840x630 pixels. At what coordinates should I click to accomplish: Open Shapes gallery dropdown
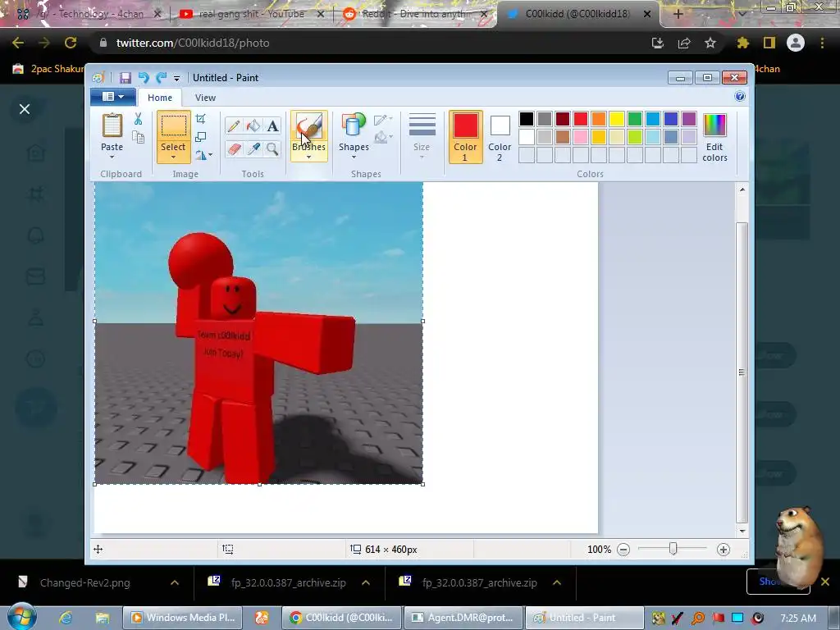click(x=354, y=157)
